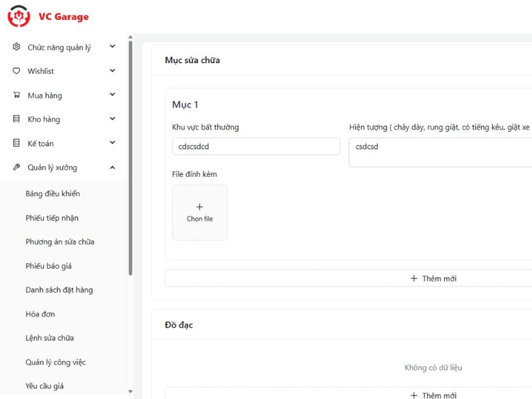This screenshot has height=399, width=532.
Task: Click the wrench icon beside Quản lý xưởng
Action: tap(17, 168)
